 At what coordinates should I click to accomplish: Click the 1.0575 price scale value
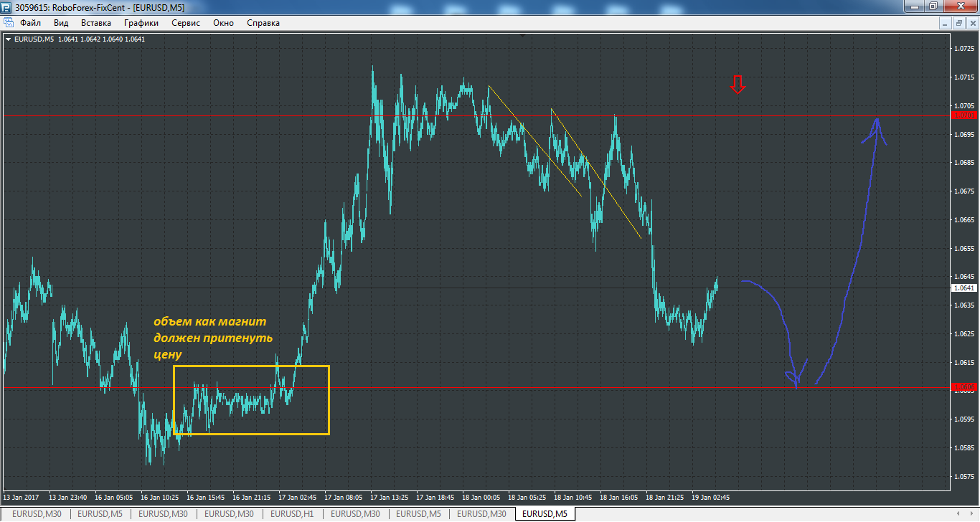[x=963, y=476]
